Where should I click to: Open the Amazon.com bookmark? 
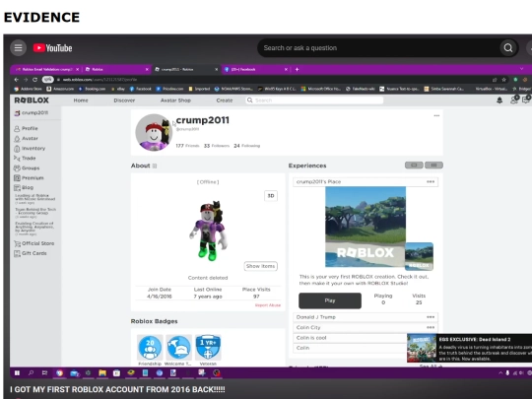[60, 89]
